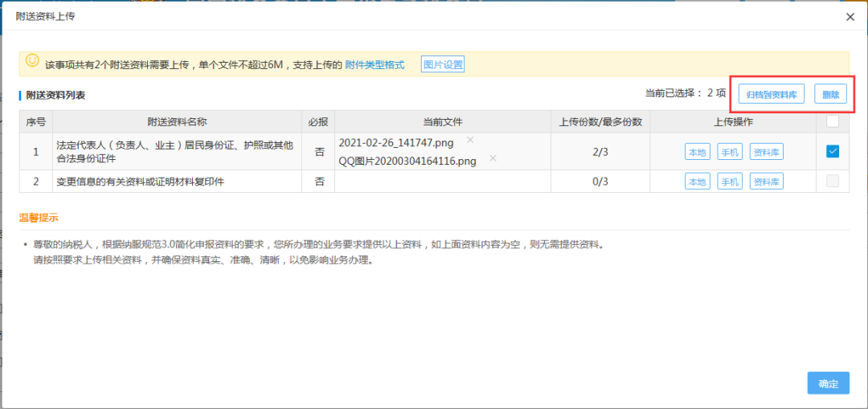Screen dimensions: 868x409
Task: Toggle the select-all checkbox in table header
Action: (833, 121)
